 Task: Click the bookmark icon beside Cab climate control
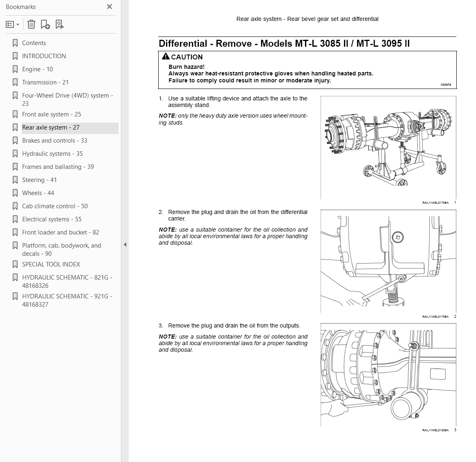tap(15, 206)
